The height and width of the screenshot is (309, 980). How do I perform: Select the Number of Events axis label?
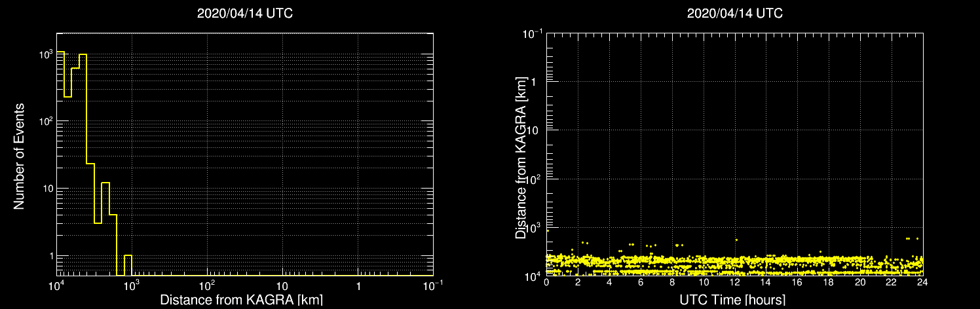(x=19, y=155)
